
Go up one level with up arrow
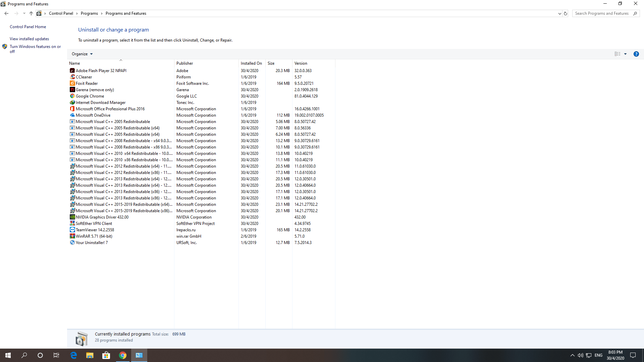click(31, 13)
